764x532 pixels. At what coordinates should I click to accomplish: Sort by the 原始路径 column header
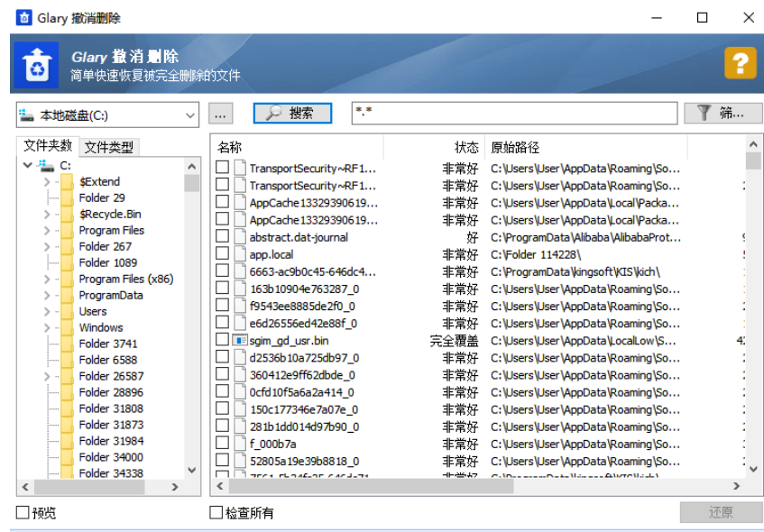click(586, 147)
